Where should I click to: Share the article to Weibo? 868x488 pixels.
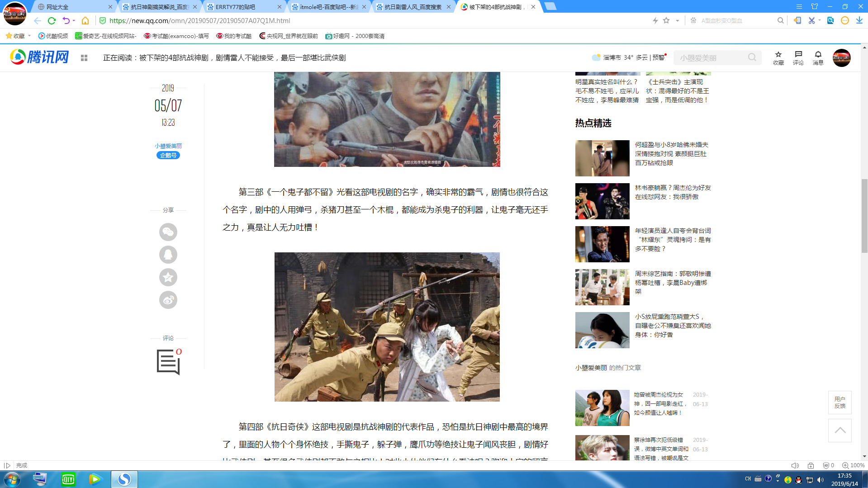tap(168, 300)
